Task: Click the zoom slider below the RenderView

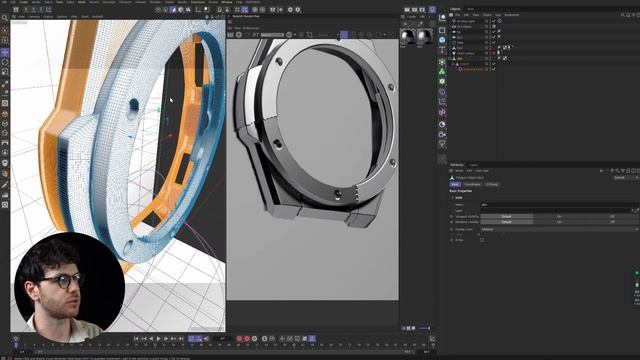Action: coord(424,328)
